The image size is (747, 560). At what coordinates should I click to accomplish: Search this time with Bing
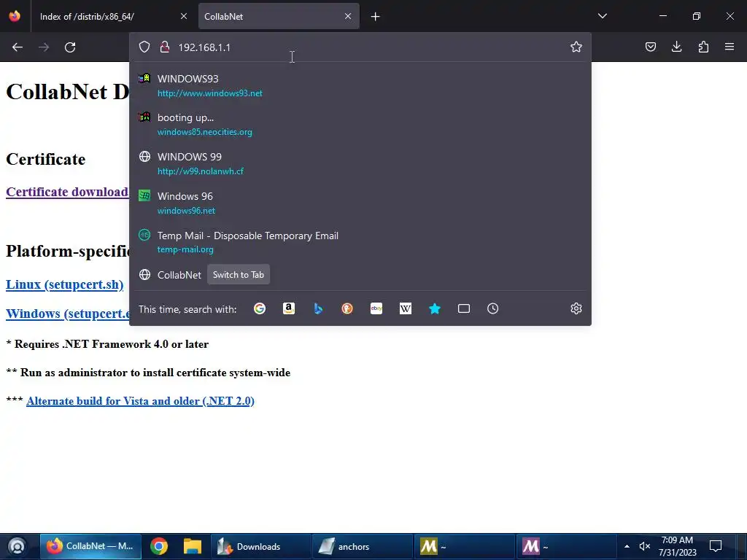(318, 308)
